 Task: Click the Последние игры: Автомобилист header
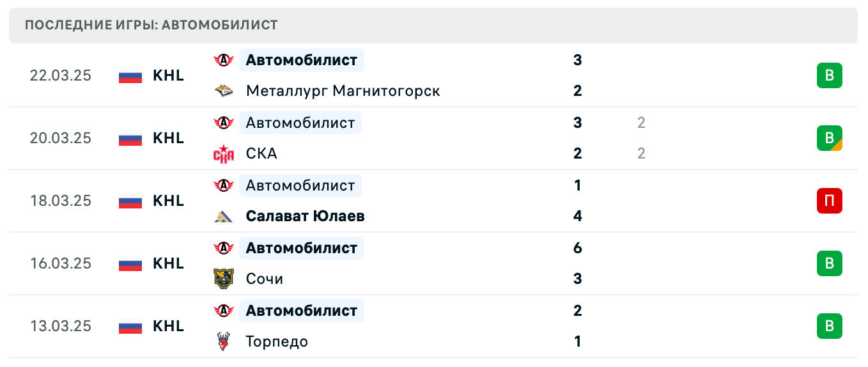tap(151, 26)
